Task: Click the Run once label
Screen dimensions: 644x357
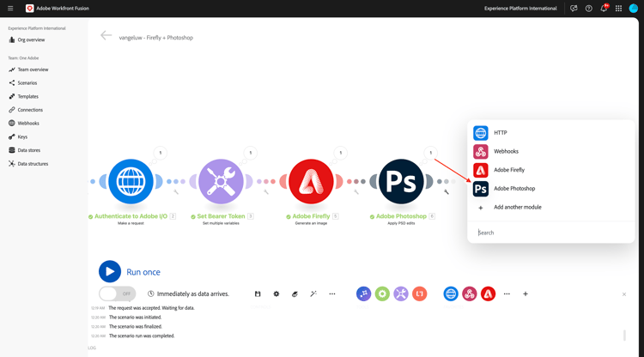Action: [143, 272]
